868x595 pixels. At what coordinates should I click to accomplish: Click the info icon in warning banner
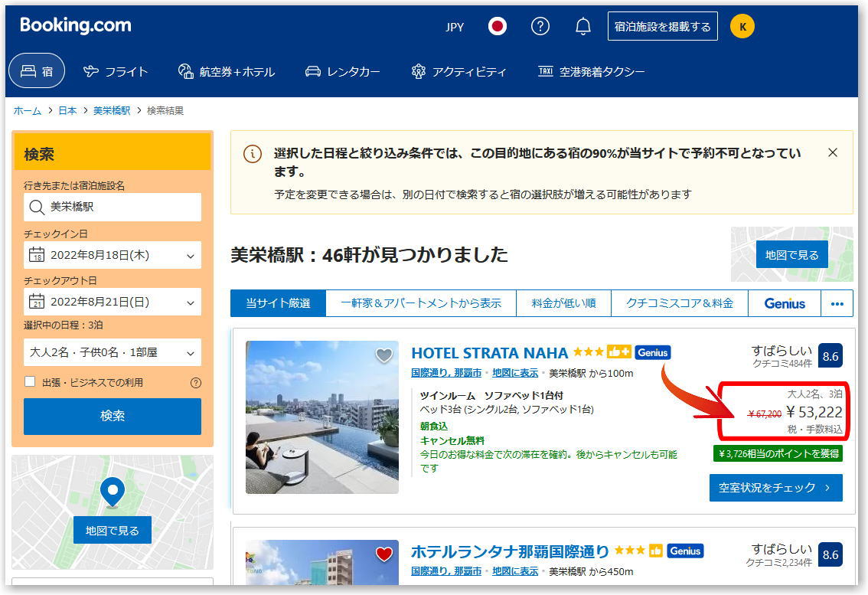[x=253, y=153]
